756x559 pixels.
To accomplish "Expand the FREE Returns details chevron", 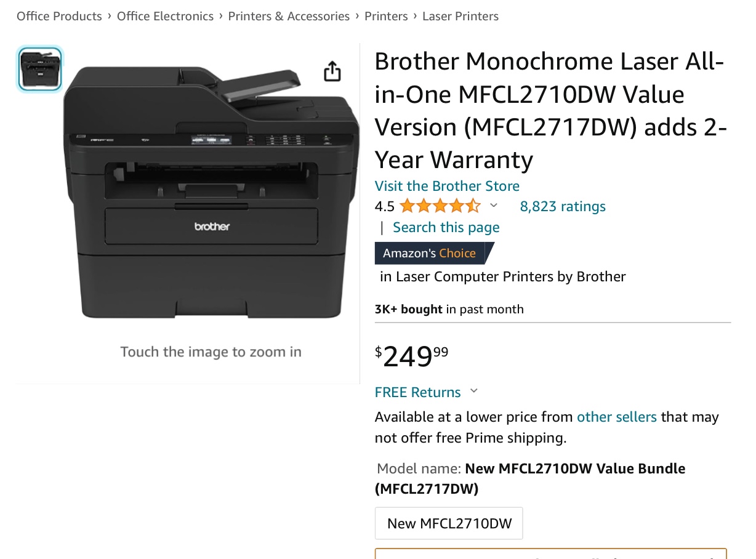I will coord(473,390).
